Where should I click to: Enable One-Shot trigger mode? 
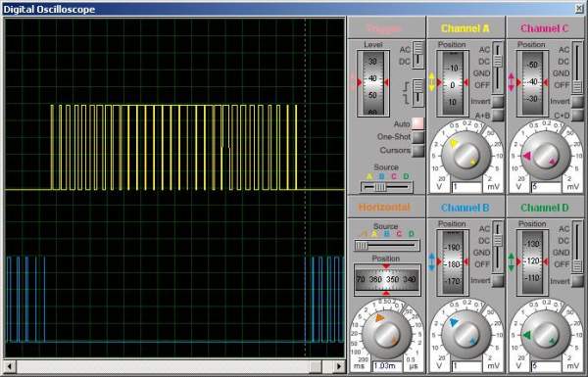point(417,137)
